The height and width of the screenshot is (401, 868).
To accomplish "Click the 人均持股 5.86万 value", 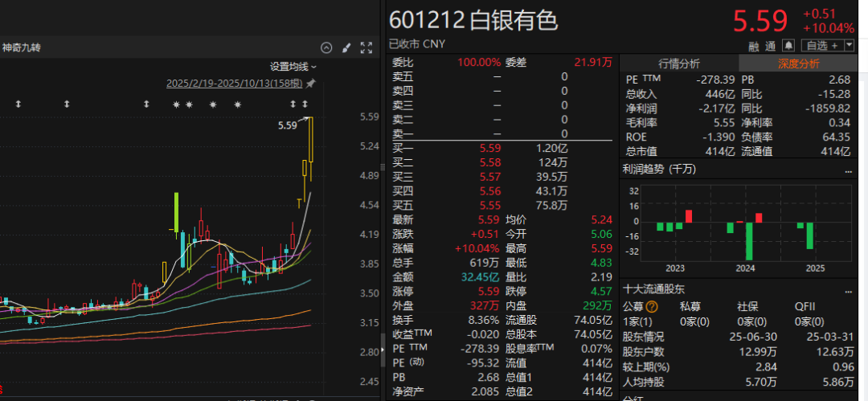I will click(838, 382).
